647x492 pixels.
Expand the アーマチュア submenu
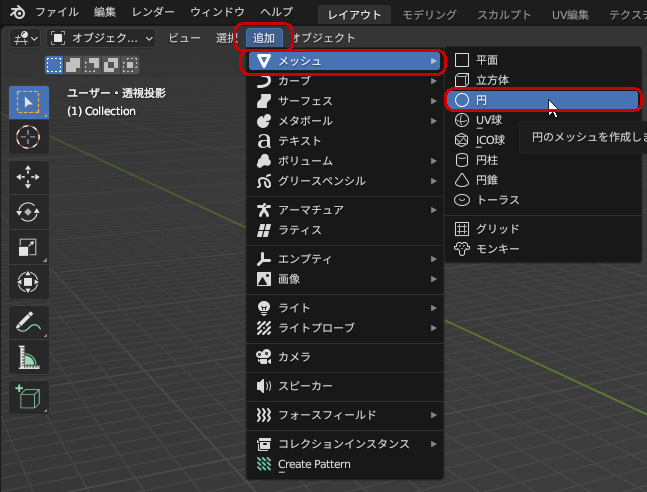pos(345,210)
